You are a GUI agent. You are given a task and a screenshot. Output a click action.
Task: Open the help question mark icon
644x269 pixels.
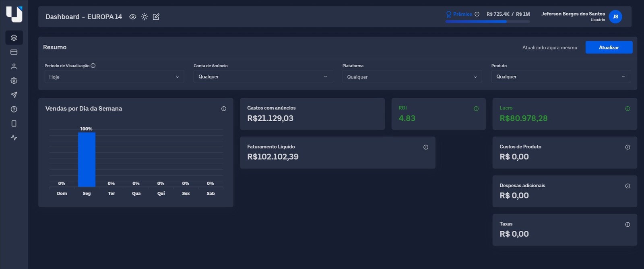[14, 109]
